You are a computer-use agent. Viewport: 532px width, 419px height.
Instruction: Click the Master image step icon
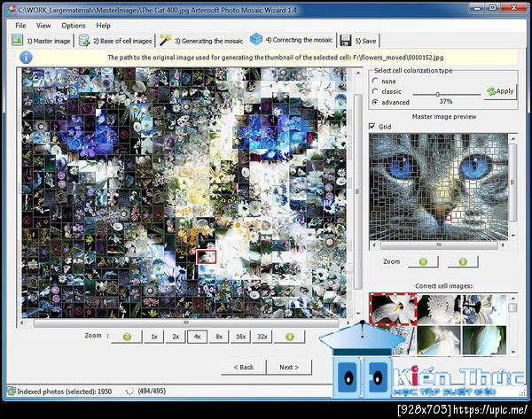[17, 40]
